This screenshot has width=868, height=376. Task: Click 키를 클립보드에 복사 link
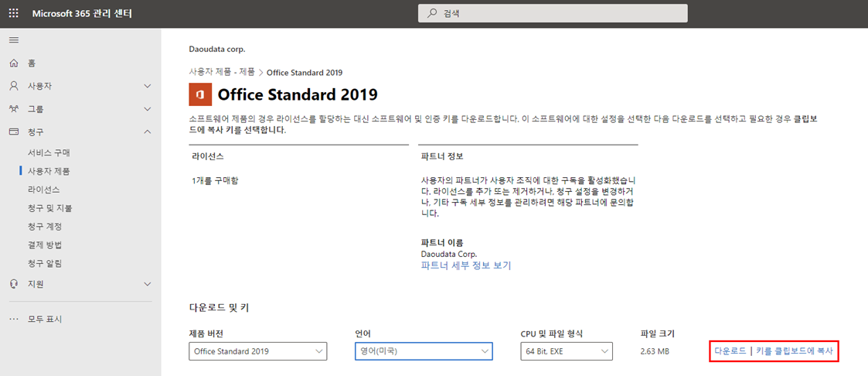(795, 351)
